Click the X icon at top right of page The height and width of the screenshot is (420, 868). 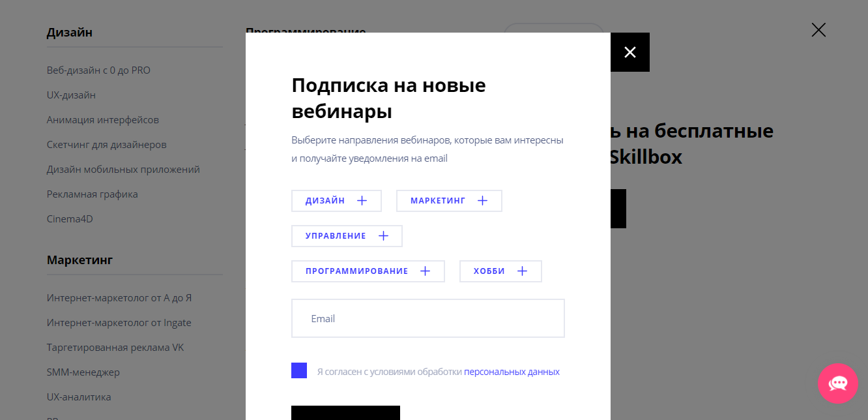tap(818, 29)
